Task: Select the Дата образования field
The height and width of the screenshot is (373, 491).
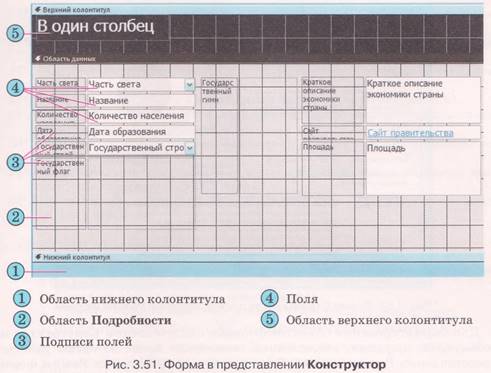Action: pyautogui.click(x=140, y=132)
